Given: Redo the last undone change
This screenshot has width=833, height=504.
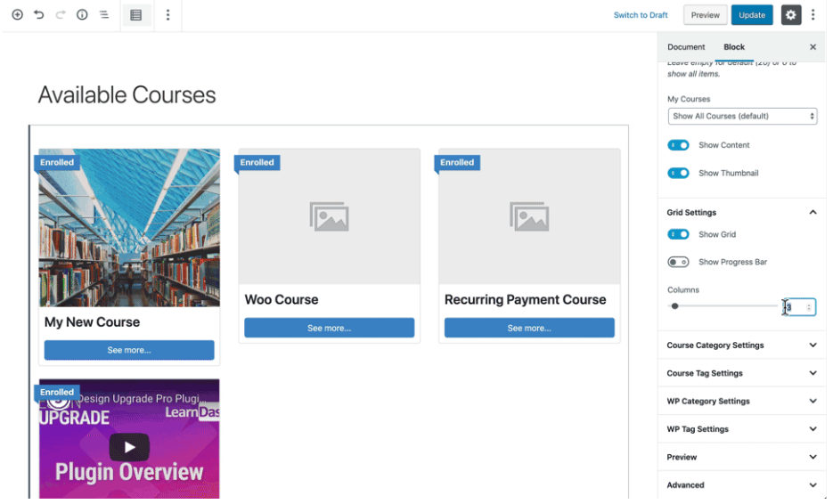Looking at the screenshot, I should click(61, 15).
